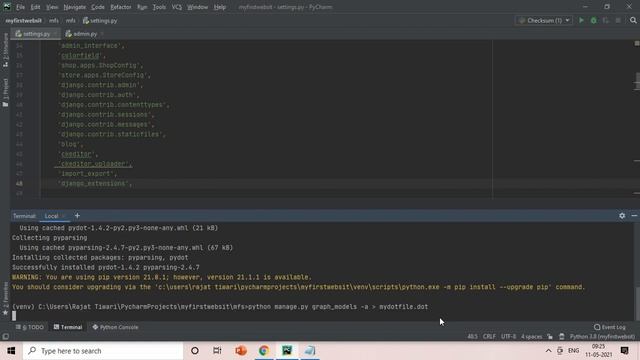
Task: Open the Navigate menu
Action: click(75, 7)
